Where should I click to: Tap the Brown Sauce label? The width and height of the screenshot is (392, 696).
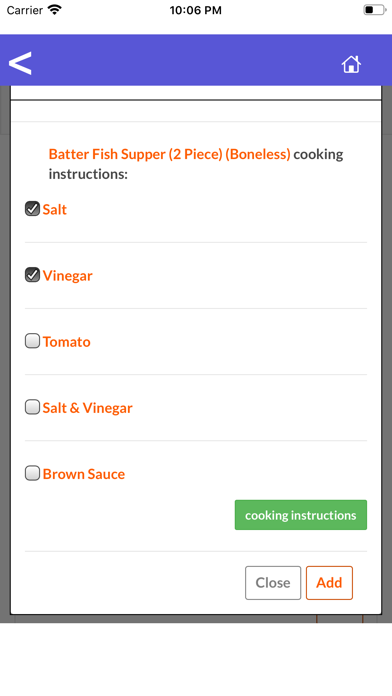point(84,474)
